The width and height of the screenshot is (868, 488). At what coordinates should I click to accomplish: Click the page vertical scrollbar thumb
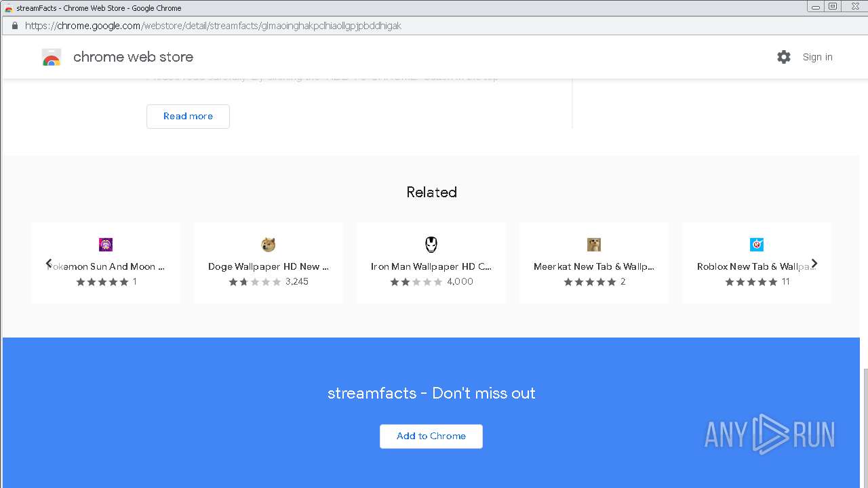(x=865, y=427)
